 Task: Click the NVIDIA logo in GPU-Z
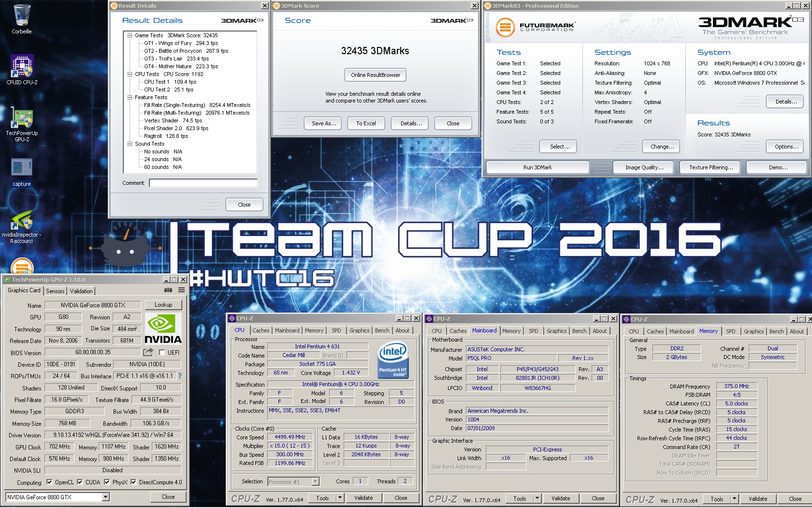tap(163, 329)
